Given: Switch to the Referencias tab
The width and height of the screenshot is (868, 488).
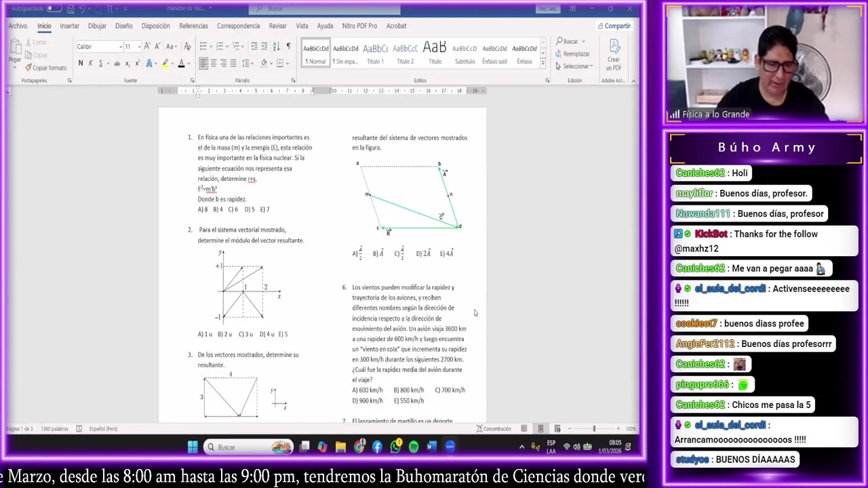Looking at the screenshot, I should pos(193,26).
